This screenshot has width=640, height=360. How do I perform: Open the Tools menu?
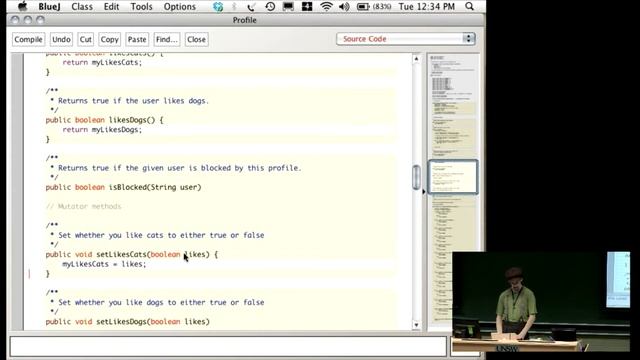[x=141, y=7]
